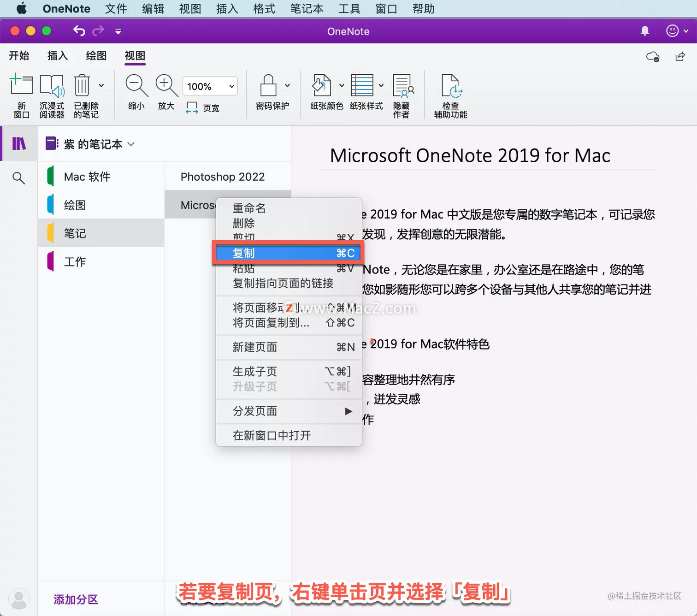Click the purple notebook icon
Screen dimensions: 697x616
click(x=52, y=143)
